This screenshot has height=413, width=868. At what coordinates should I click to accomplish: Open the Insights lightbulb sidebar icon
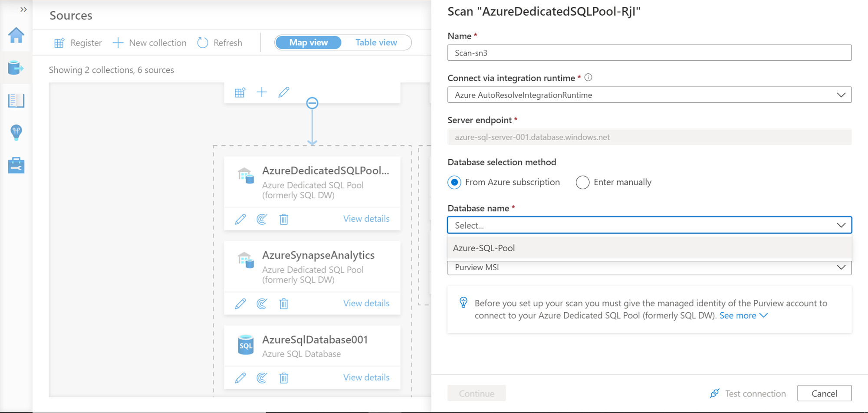(16, 132)
